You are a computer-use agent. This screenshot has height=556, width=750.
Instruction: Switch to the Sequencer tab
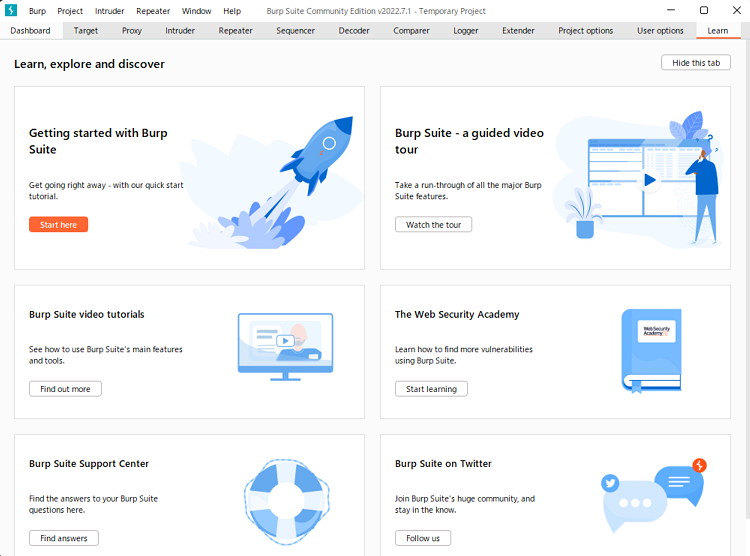pos(296,31)
